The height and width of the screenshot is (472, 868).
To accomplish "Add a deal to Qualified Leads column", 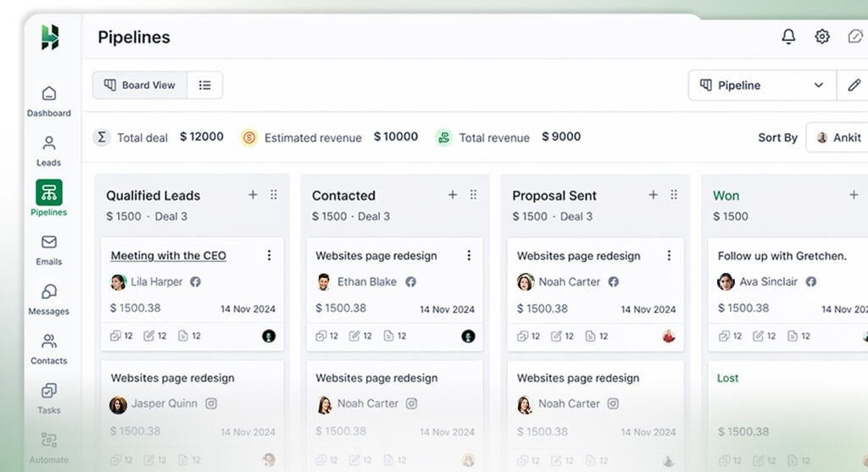I will tap(253, 195).
